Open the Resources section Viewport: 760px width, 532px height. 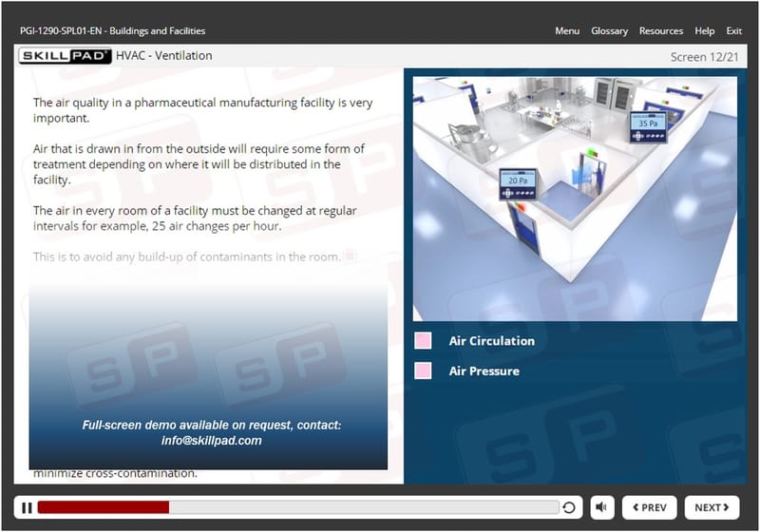660,31
